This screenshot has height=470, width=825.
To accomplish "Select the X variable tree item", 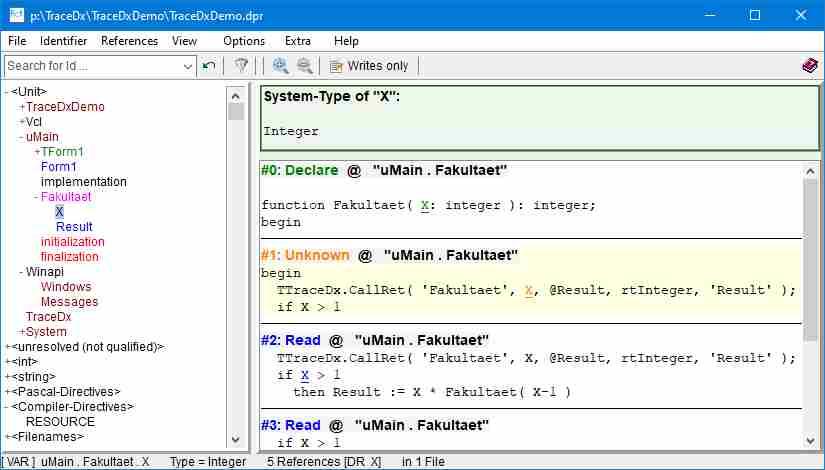I will point(59,212).
